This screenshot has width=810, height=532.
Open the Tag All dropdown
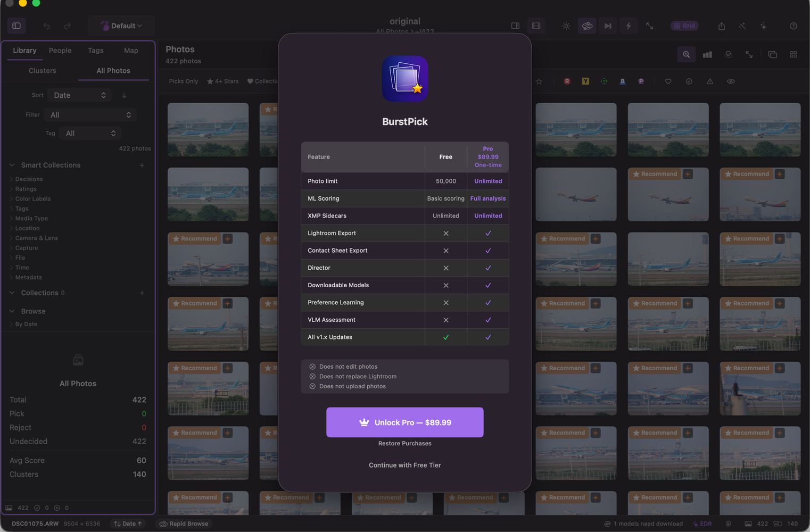click(90, 134)
